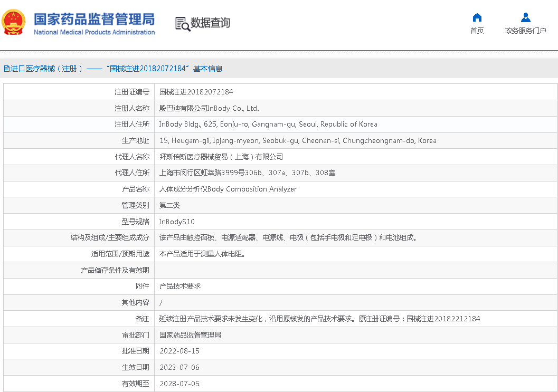Click the 管理类别 row label

135,205
